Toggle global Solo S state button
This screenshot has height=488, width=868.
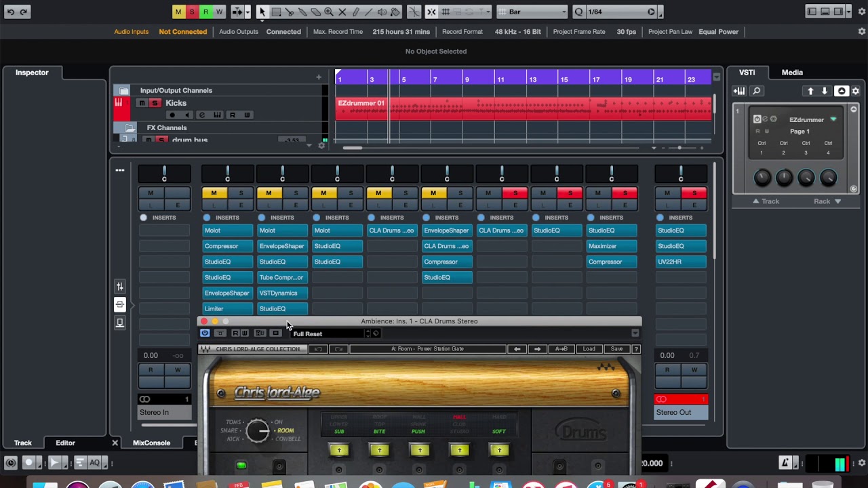point(192,12)
